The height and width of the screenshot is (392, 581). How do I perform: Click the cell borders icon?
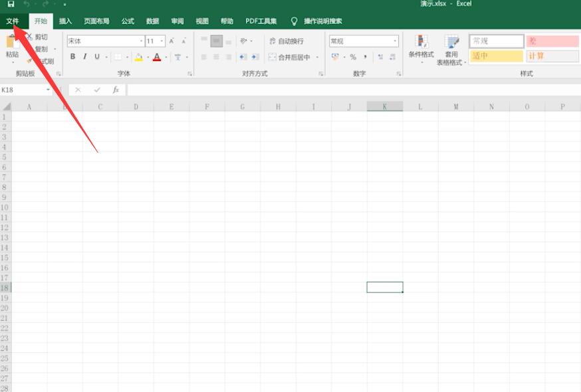[118, 57]
